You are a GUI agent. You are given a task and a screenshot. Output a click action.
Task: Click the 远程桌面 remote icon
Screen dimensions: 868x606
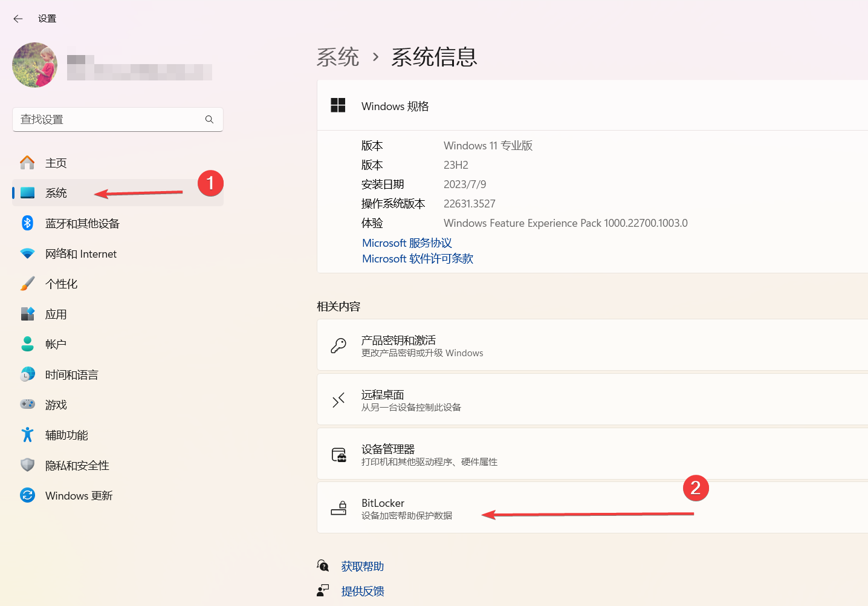(x=338, y=400)
